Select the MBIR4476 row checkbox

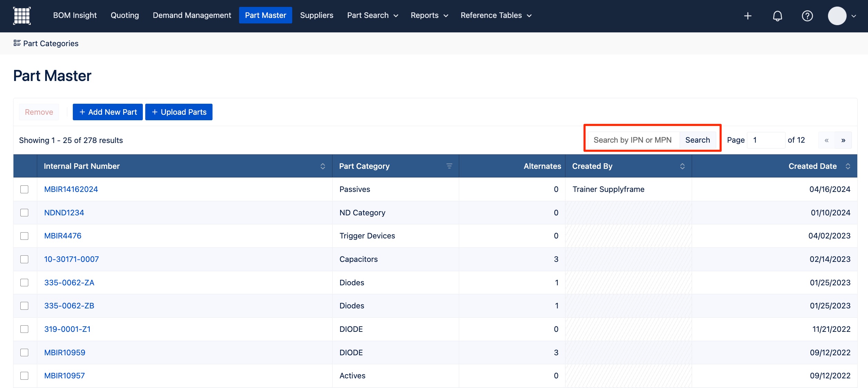click(x=24, y=236)
